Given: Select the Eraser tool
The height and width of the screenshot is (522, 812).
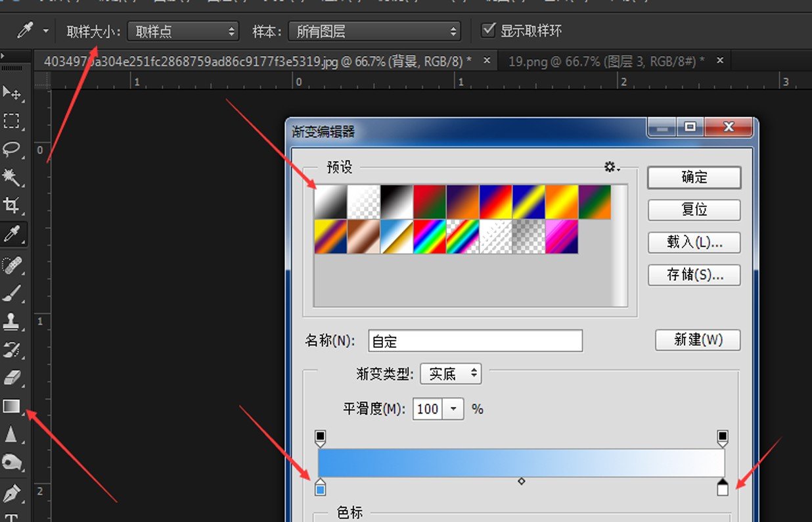Looking at the screenshot, I should [x=12, y=378].
